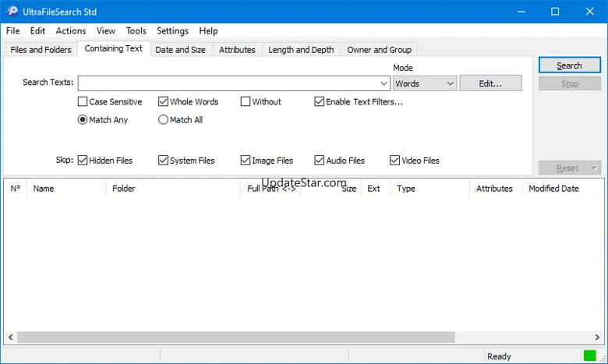Open the Mode dropdown showing Words
This screenshot has height=364, width=608.
425,83
